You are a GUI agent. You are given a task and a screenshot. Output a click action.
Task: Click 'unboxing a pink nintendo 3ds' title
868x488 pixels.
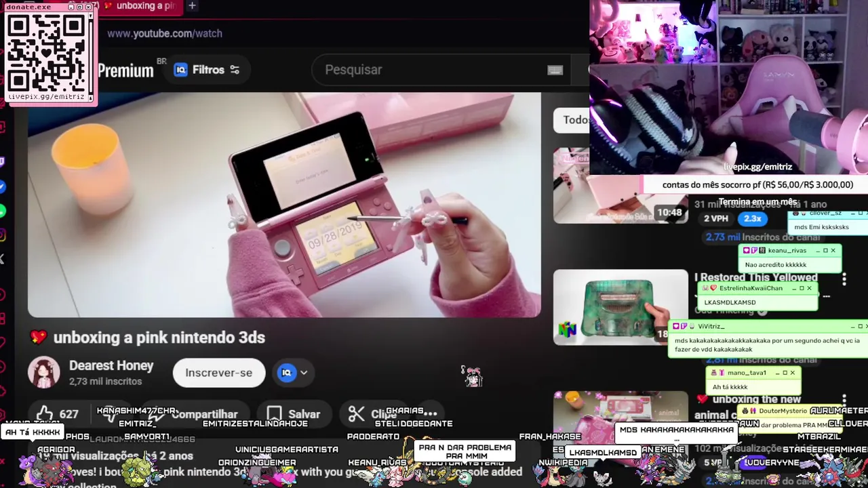coord(159,338)
